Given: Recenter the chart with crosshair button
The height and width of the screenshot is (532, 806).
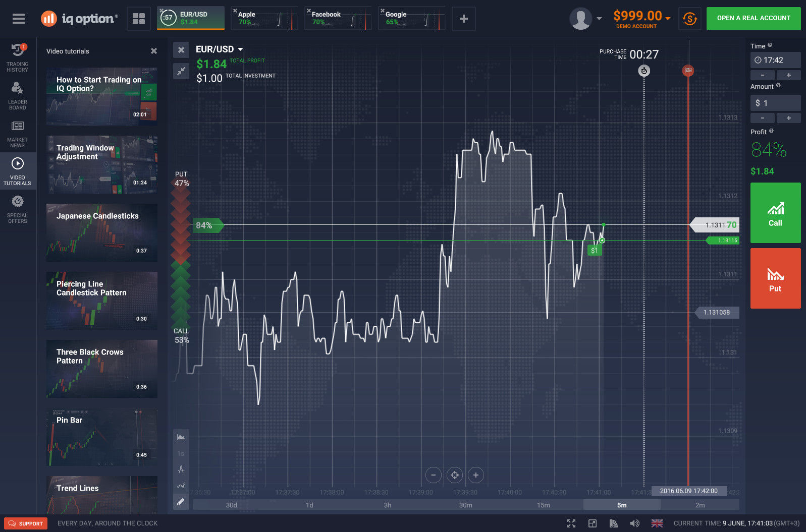Looking at the screenshot, I should [455, 475].
